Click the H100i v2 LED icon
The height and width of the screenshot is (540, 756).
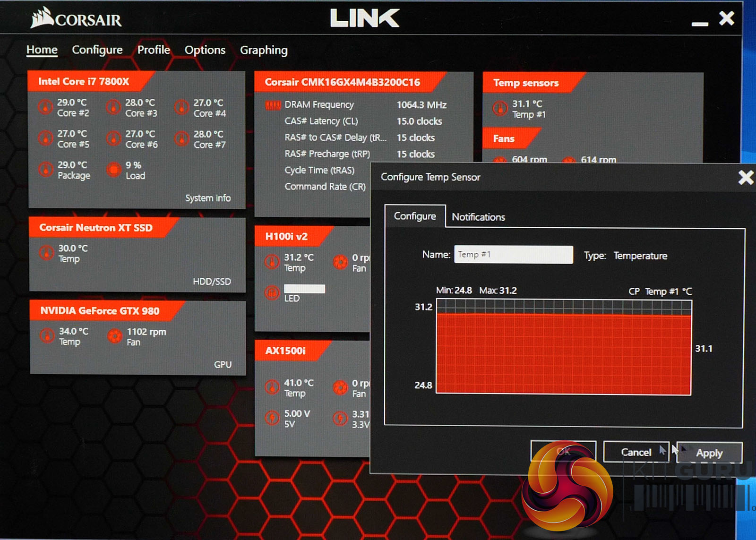(272, 293)
